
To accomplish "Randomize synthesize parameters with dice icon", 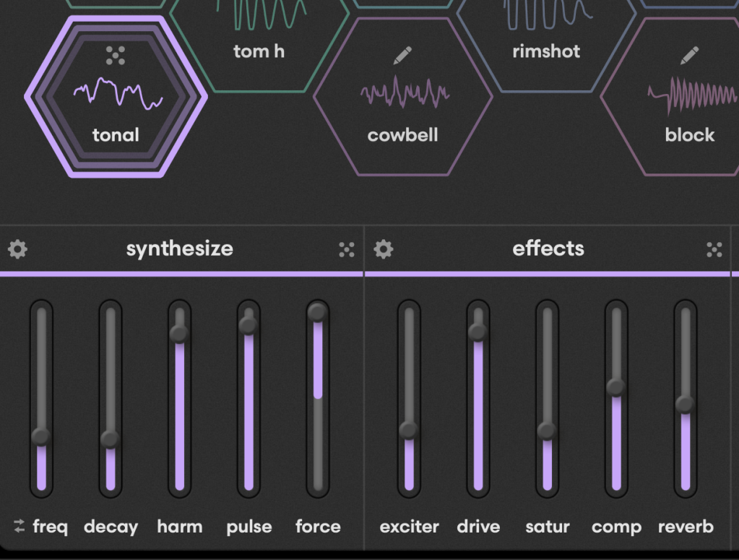I will 347,249.
